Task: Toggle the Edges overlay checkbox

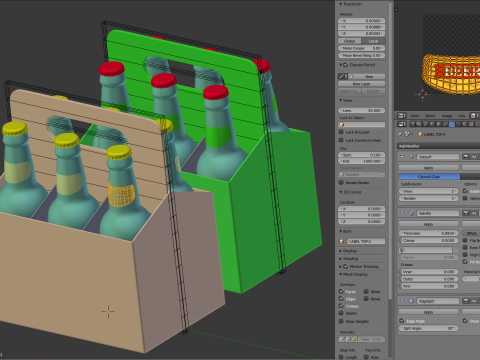Action: 341,299
